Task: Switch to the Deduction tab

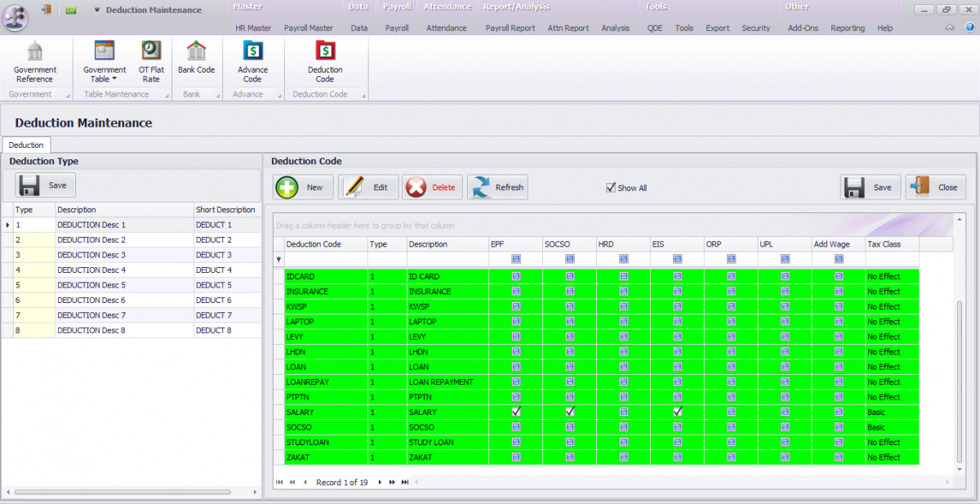Action: (26, 145)
